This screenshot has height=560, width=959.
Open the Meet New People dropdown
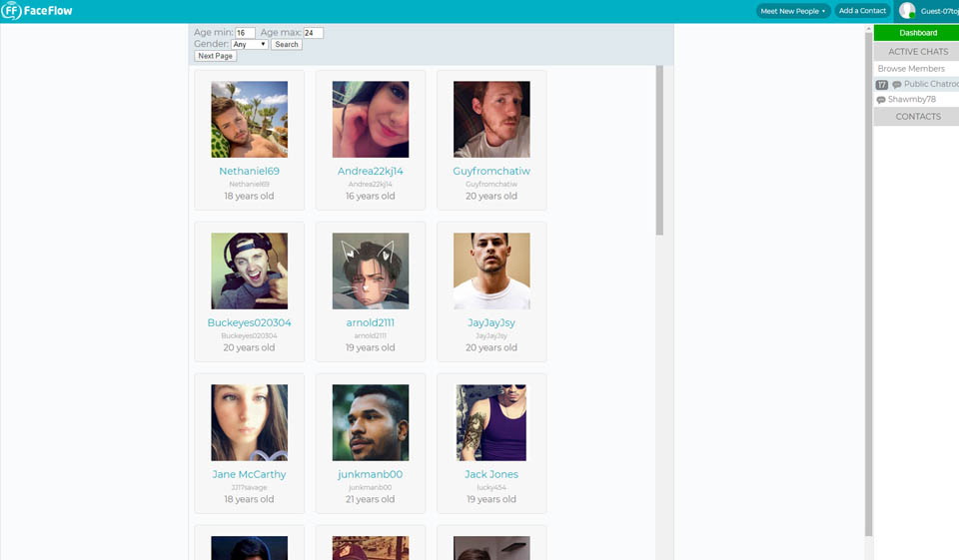[793, 11]
